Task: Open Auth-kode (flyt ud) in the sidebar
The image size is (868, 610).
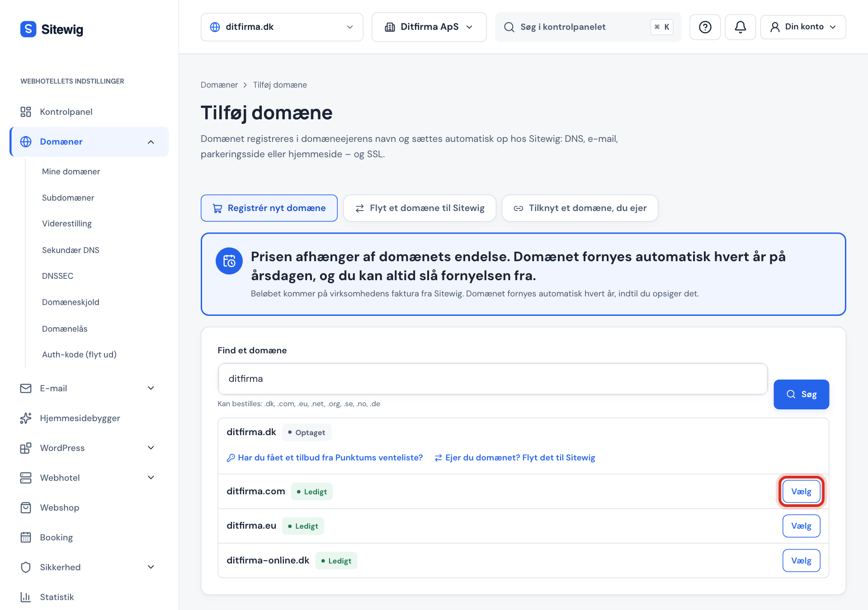Action: 79,354
